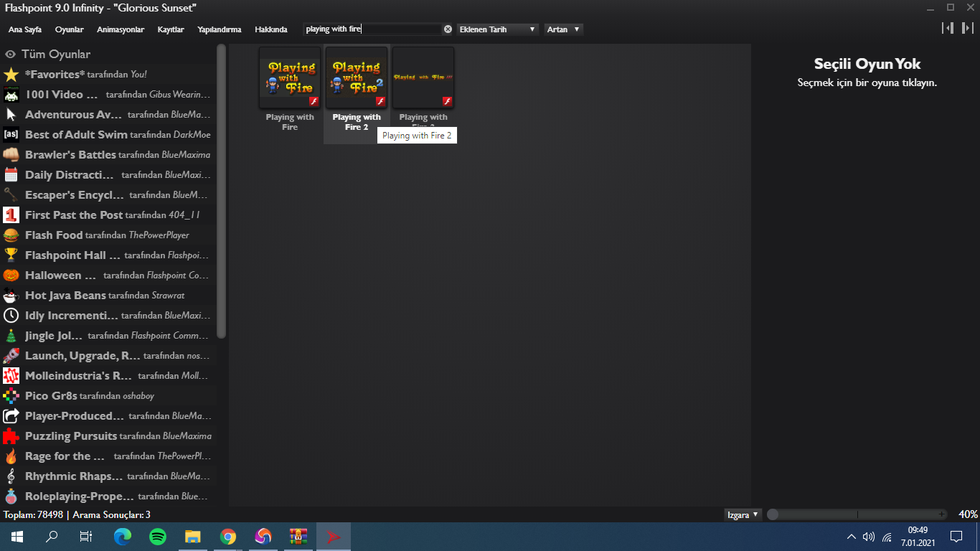Viewport: 980px width, 551px height.
Task: Open the Windows Start menu
Action: (x=17, y=537)
